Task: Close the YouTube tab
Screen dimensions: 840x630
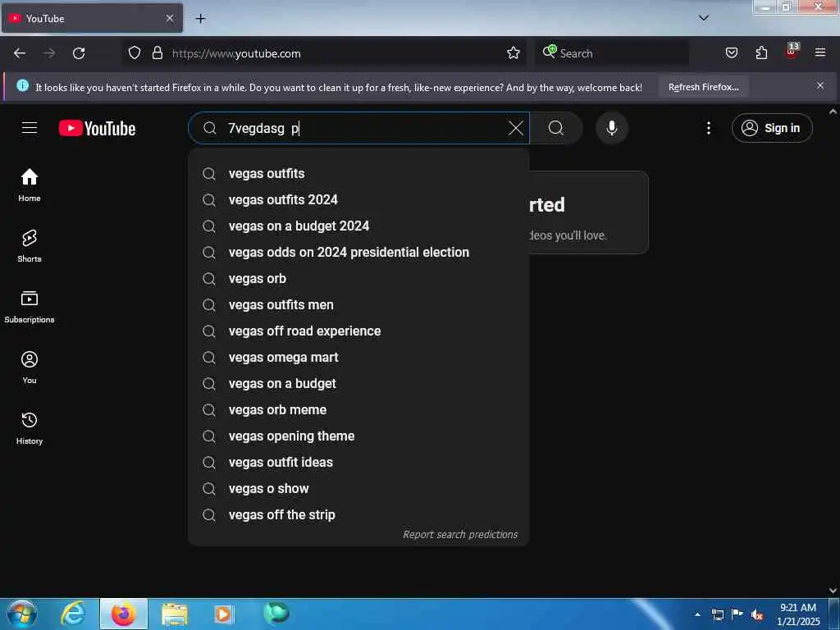Action: tap(170, 19)
